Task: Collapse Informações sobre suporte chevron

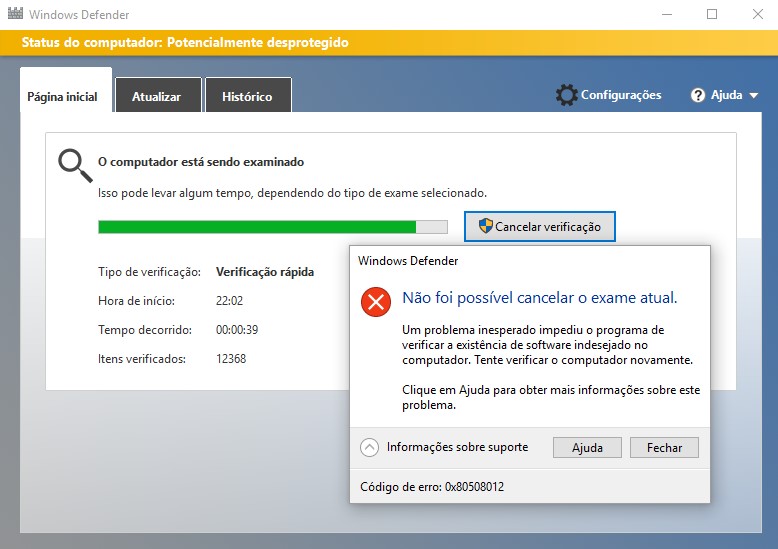Action: [x=369, y=447]
